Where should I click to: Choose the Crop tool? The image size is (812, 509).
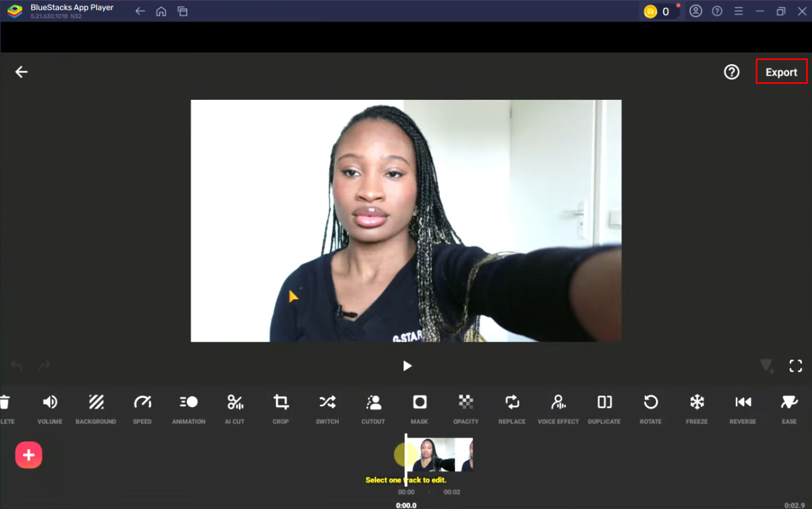click(x=281, y=409)
